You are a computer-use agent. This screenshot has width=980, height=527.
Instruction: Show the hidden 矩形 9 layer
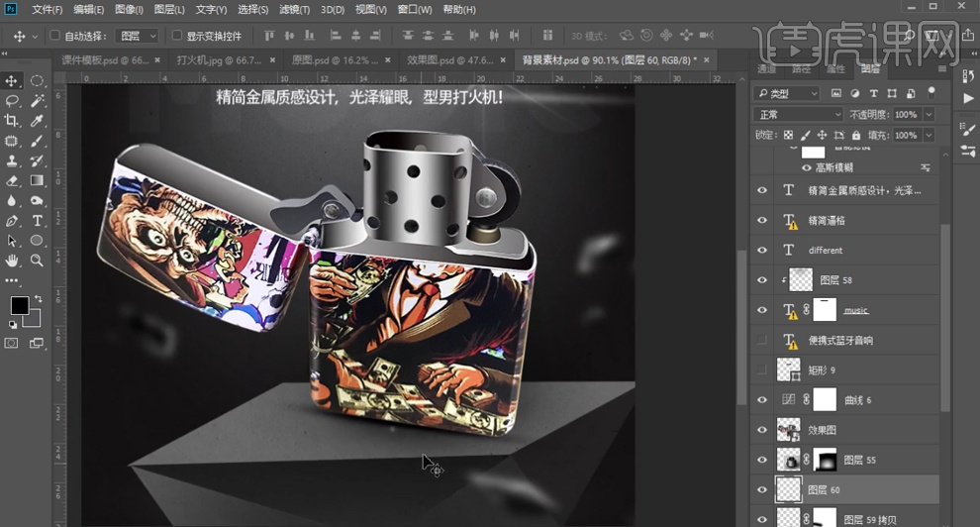(761, 369)
